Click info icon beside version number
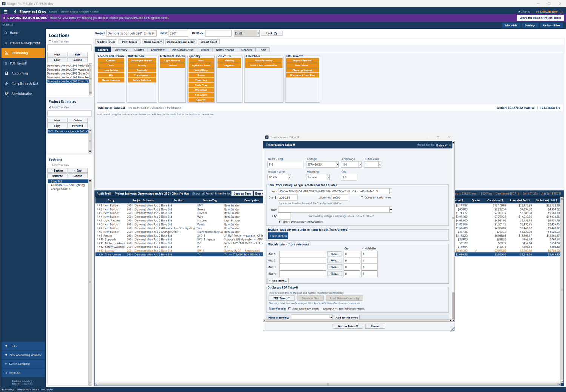This screenshot has height=392, width=566. (x=561, y=12)
